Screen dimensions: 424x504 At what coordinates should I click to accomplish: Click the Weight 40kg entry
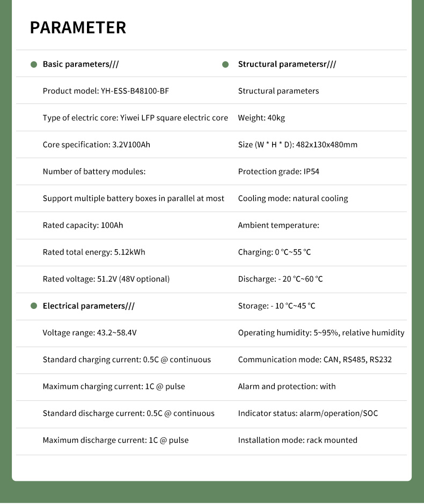261,118
